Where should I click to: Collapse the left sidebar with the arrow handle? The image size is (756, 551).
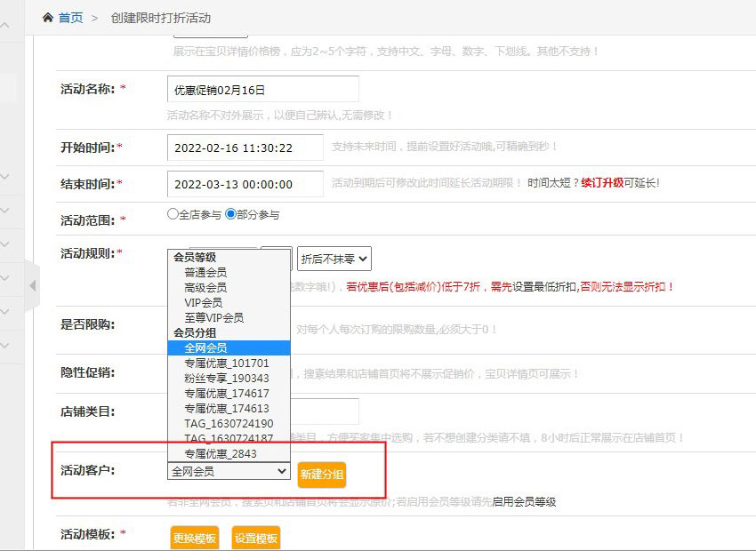(32, 285)
